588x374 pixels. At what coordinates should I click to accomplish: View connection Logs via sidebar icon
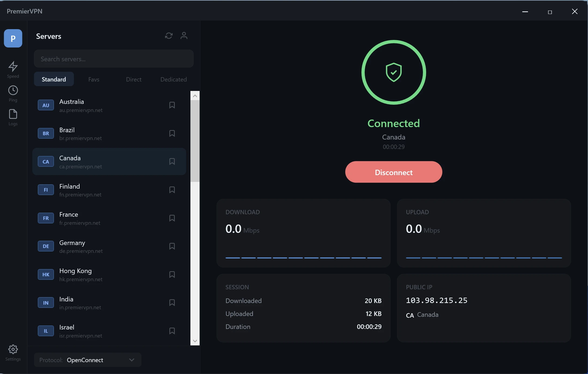pos(13,117)
